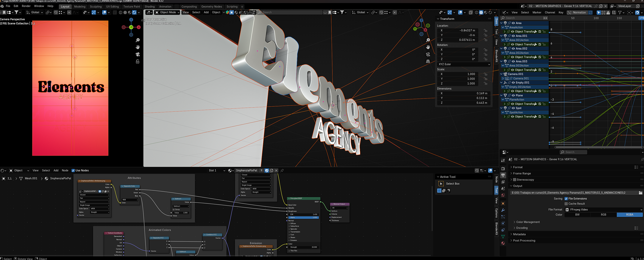Toggle the Use Nodes checkbox
The image size is (644, 260).
[x=73, y=171]
